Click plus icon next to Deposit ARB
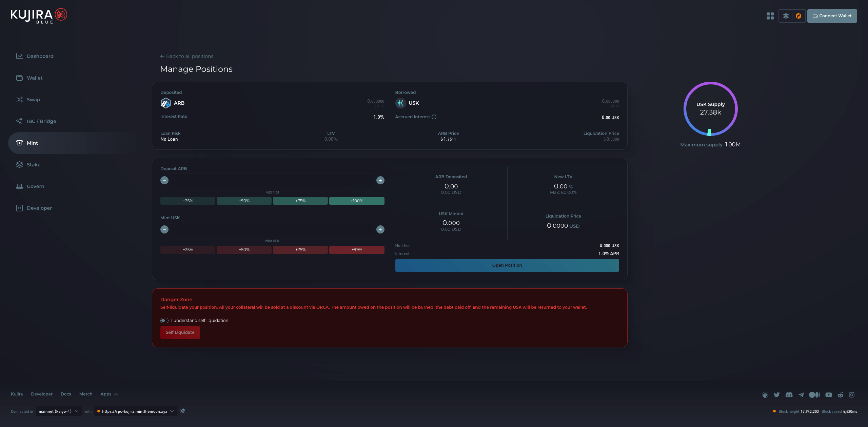Screen dimensions: 868x427 380,180
